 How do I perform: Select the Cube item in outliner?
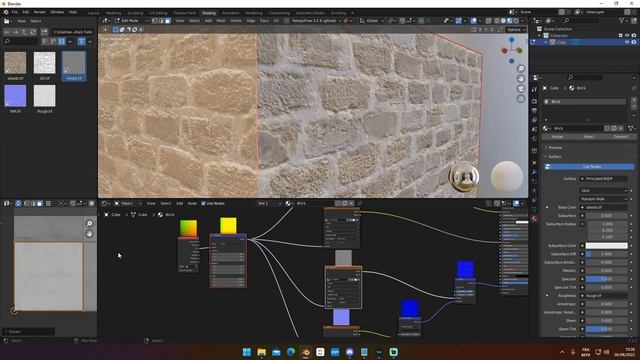coord(562,42)
